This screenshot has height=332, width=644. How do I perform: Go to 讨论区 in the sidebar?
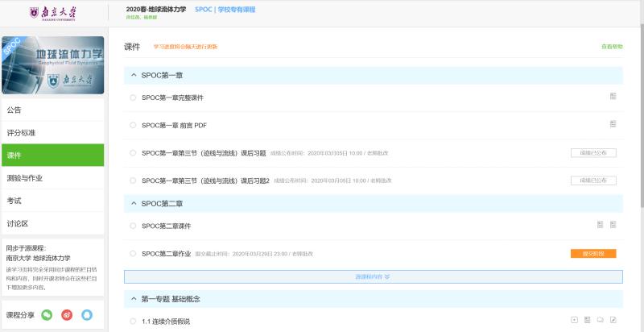tap(52, 223)
